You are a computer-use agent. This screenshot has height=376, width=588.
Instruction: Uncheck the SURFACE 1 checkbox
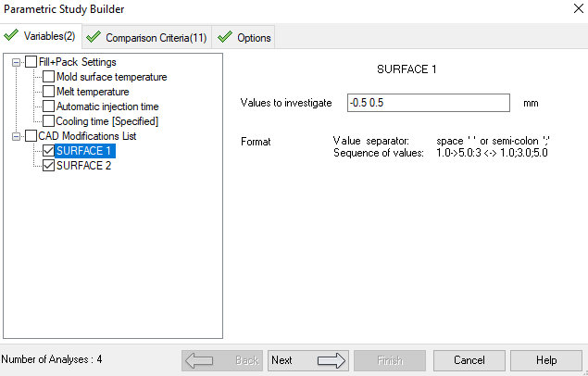pos(49,151)
